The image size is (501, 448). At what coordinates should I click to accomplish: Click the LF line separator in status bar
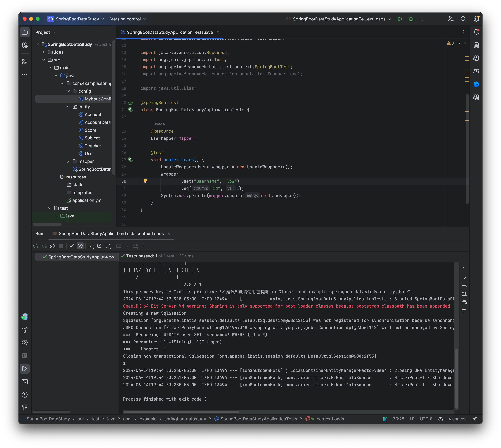pos(412,419)
